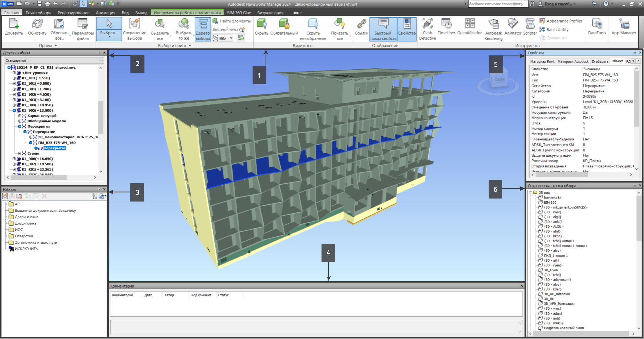Select 3D_RH_Витражи saved viewpoint

[x=556, y=294]
